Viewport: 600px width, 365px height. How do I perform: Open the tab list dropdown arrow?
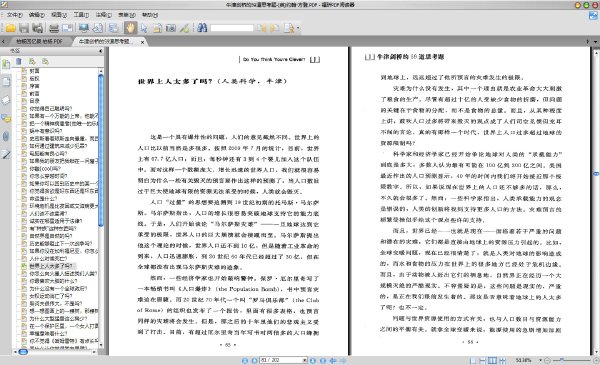595,41
